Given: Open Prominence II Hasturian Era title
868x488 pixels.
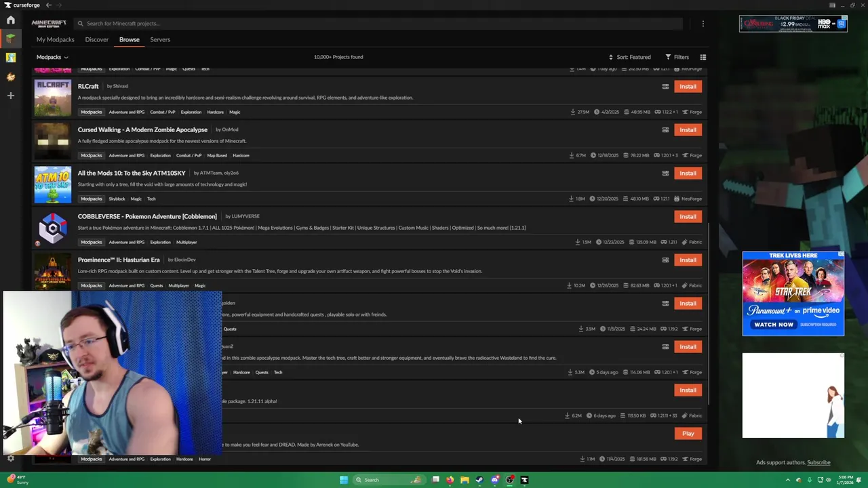Looking at the screenshot, I should click(119, 260).
